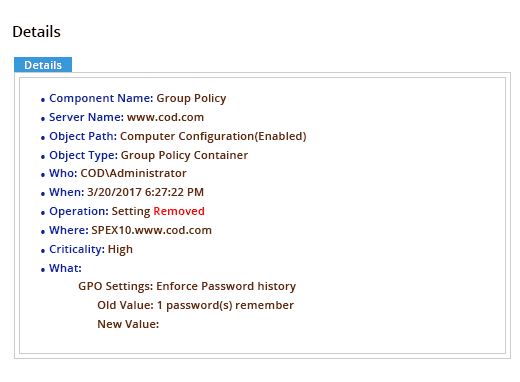This screenshot has width=520, height=382.
Task: Click the New Value: label
Action: click(x=128, y=324)
